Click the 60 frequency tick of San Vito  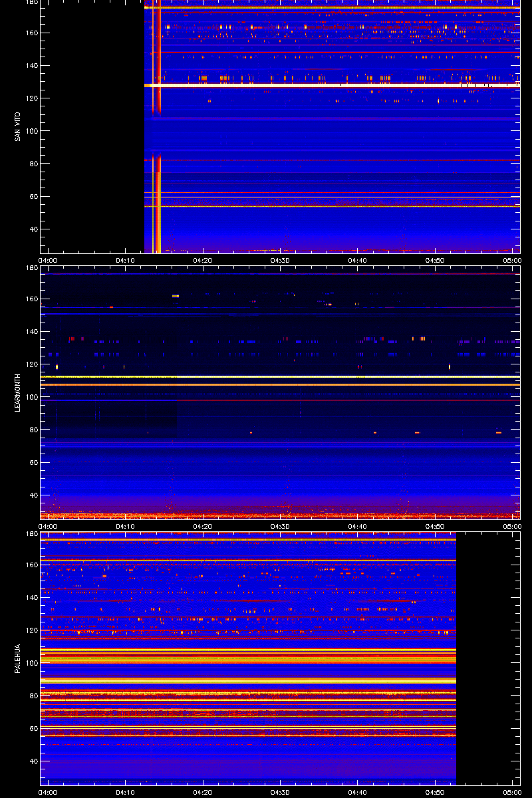pyautogui.click(x=33, y=197)
